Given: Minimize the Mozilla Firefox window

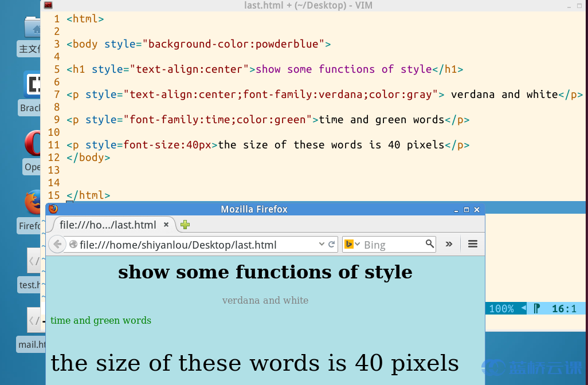Looking at the screenshot, I should (x=456, y=210).
